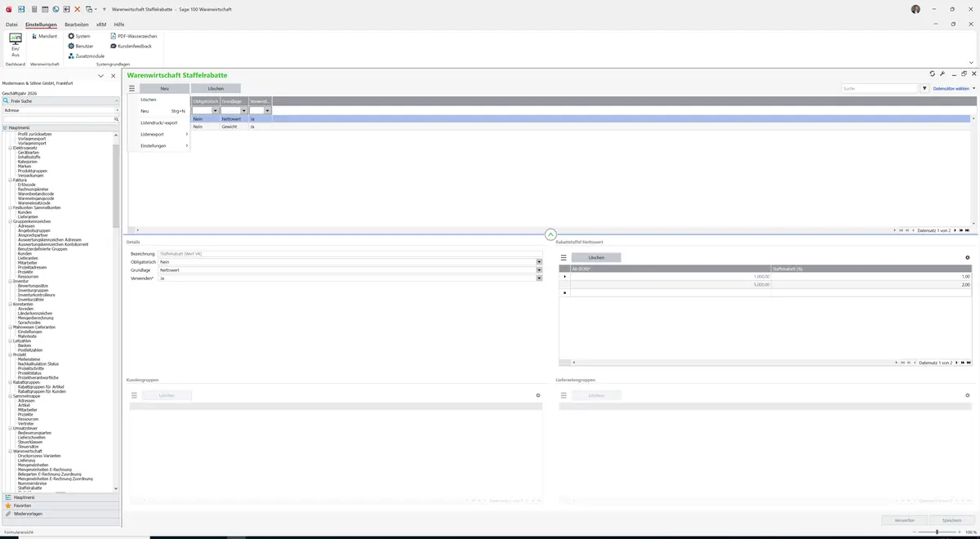Select Steuerklassen in the navigation tree
The image size is (980, 539).
[29, 442]
